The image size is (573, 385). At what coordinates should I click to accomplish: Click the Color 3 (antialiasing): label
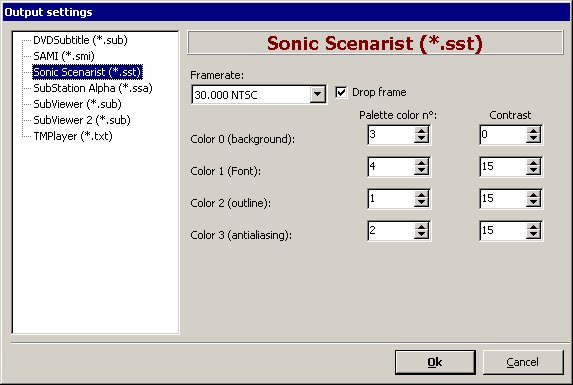tap(241, 235)
